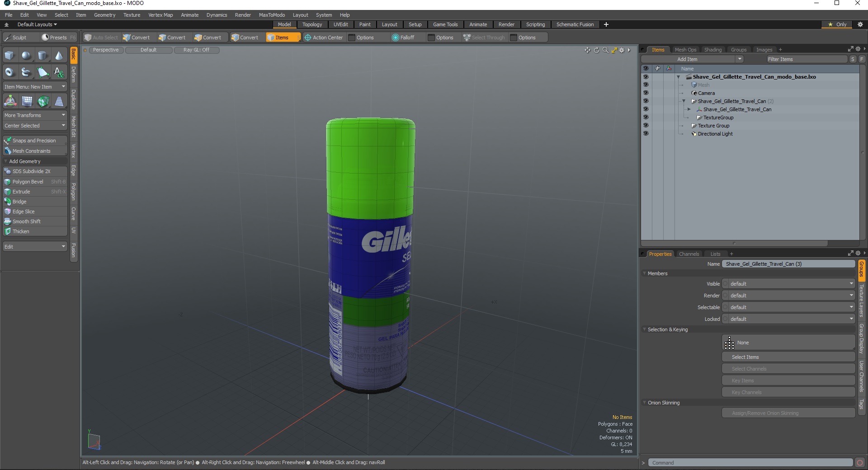Select the Torus primitive tool
868x470 pixels.
coord(9,72)
